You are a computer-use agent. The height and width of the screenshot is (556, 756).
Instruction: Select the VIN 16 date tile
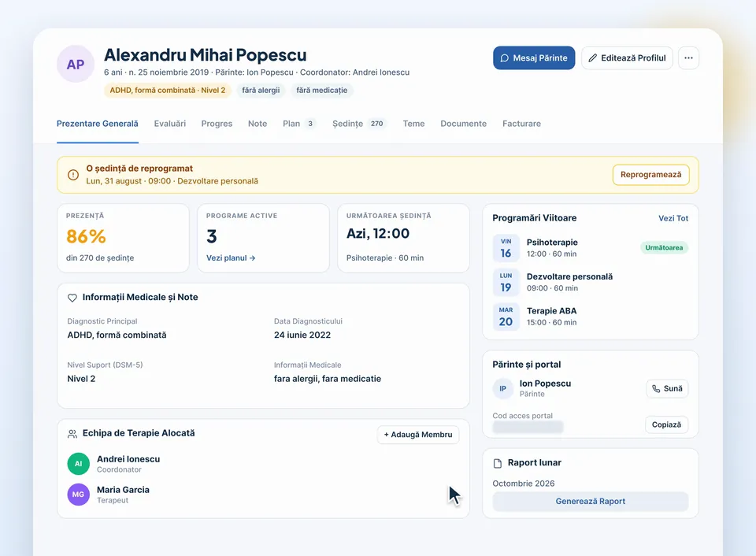pos(506,248)
